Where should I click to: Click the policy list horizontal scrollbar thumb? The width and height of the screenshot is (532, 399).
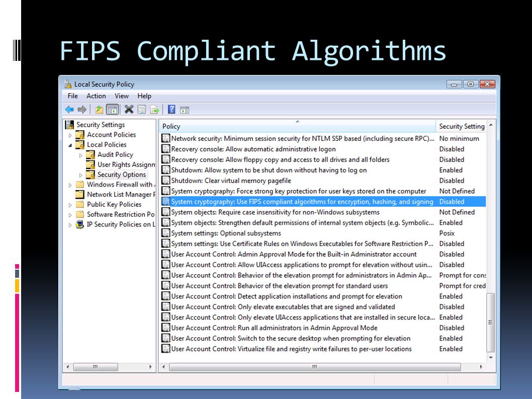314,367
